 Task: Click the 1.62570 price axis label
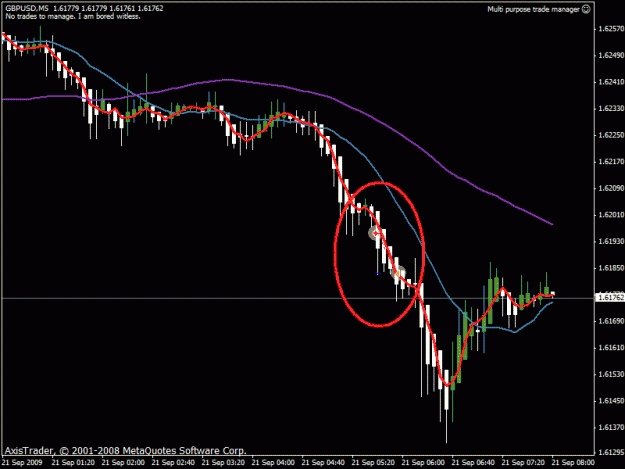(611, 29)
